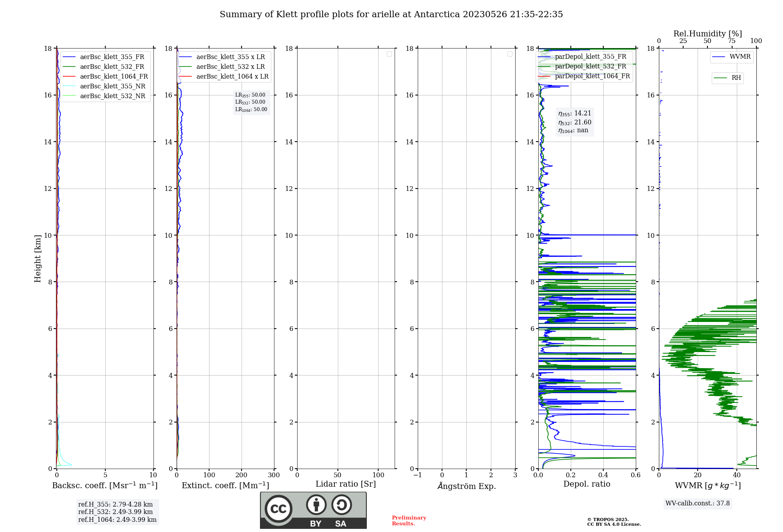
Task: Click the empty legend box in Lidar ratio plot
Action: [389, 54]
